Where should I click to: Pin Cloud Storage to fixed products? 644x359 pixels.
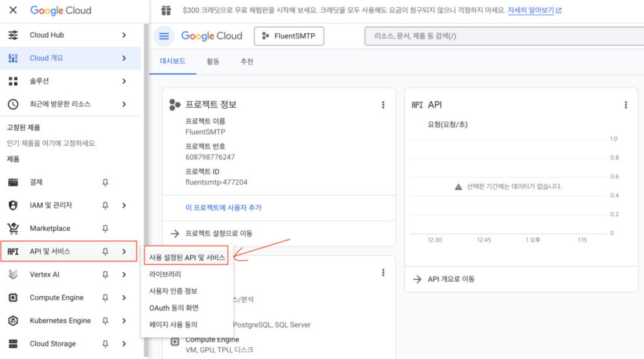(105, 343)
